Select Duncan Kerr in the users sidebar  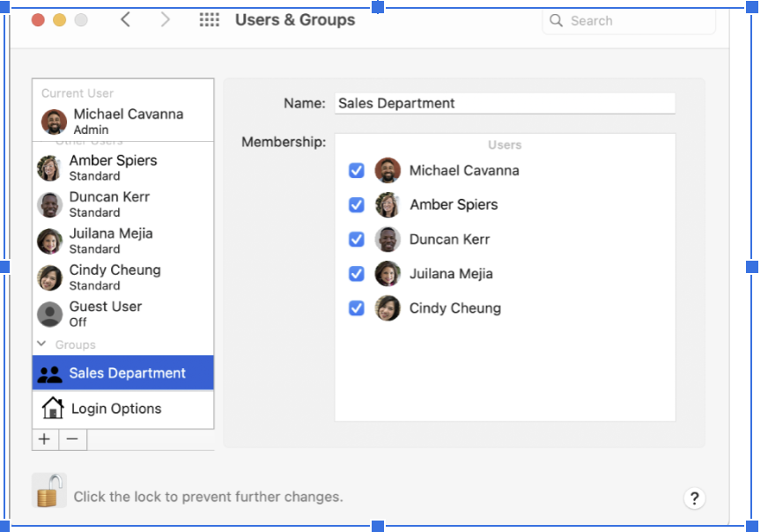pyautogui.click(x=109, y=203)
